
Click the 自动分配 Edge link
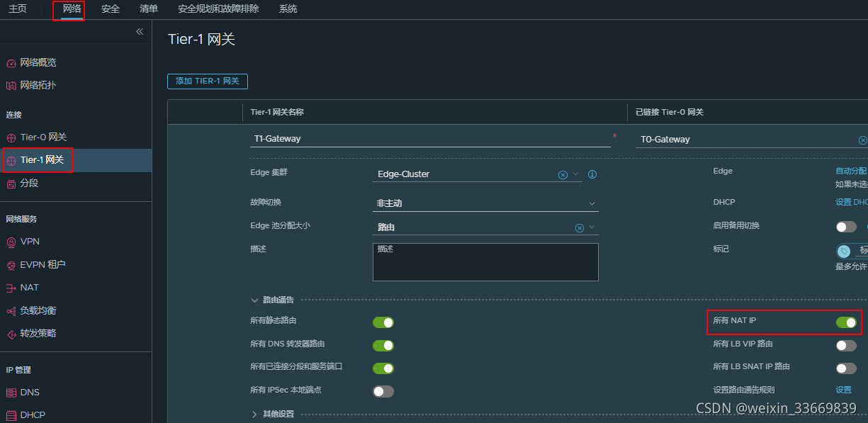[x=851, y=171]
